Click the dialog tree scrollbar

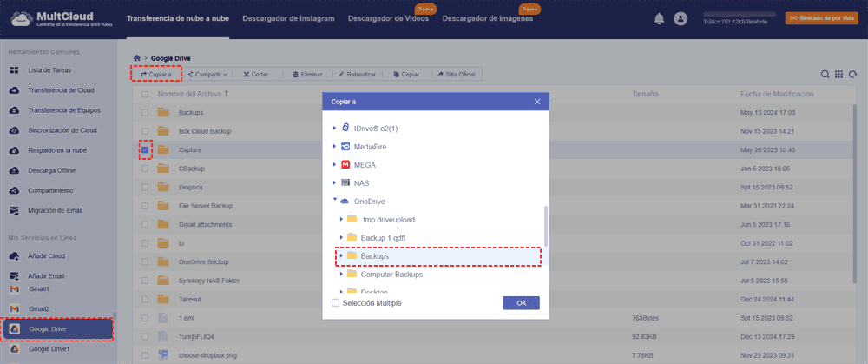click(546, 227)
